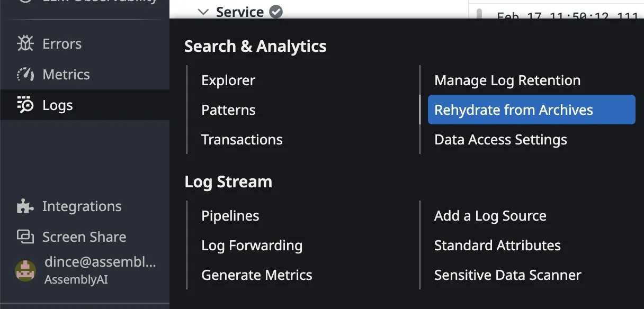
Task: Open Explorer under Search & Analytics
Action: click(228, 80)
